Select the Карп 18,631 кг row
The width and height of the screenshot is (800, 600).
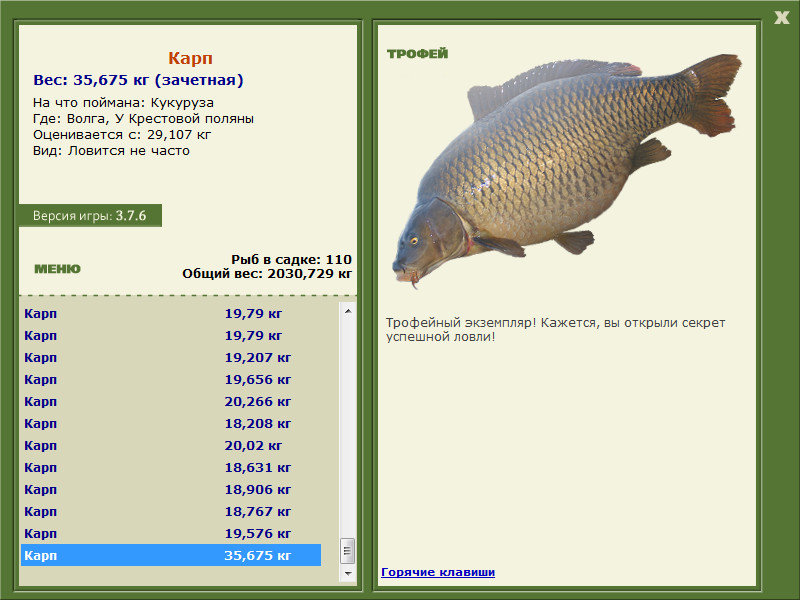171,467
